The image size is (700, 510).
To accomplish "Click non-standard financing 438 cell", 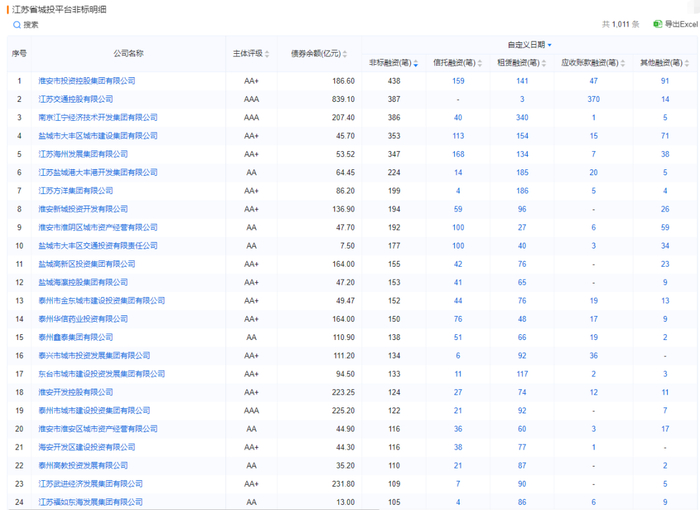I will coord(394,81).
